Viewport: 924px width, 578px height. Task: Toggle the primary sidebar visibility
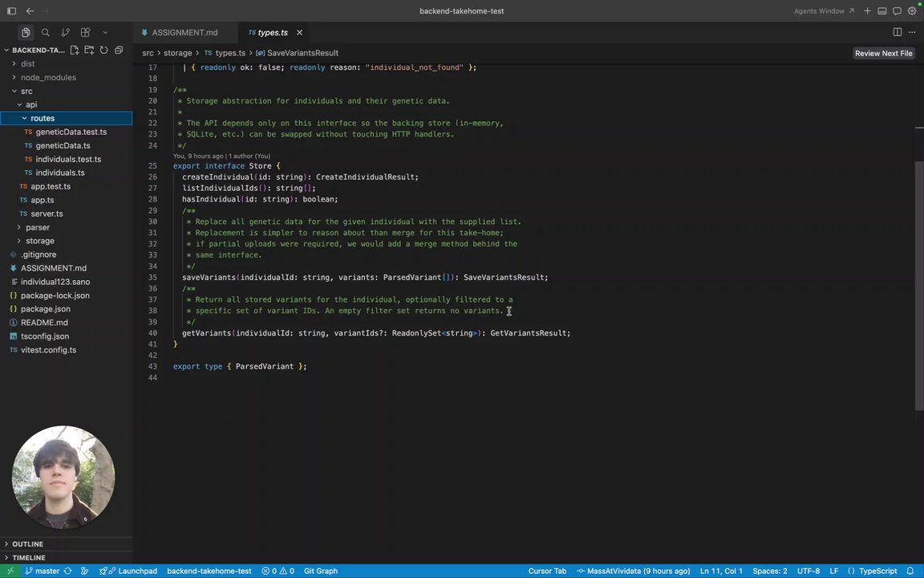(x=11, y=11)
